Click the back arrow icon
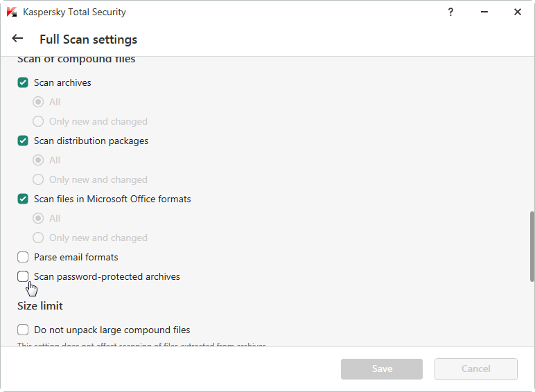The image size is (535, 392). (17, 39)
